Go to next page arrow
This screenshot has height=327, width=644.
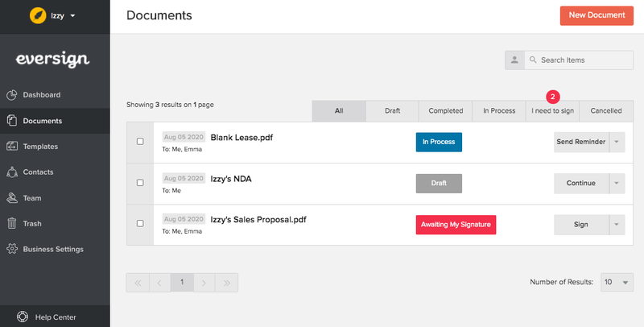(204, 283)
